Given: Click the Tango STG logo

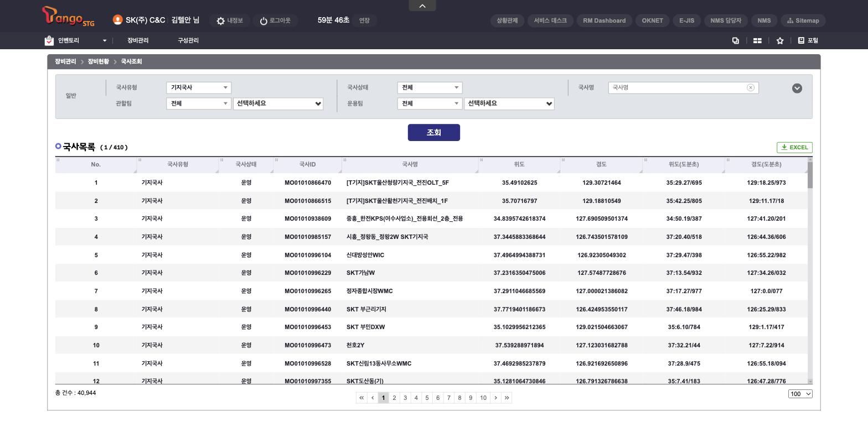Looking at the screenshot, I should [x=68, y=16].
